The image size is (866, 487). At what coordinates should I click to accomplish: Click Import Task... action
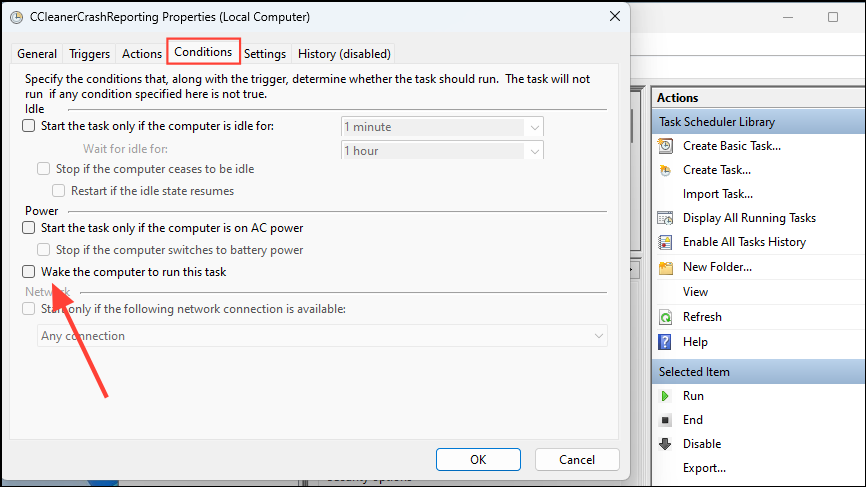coord(718,194)
